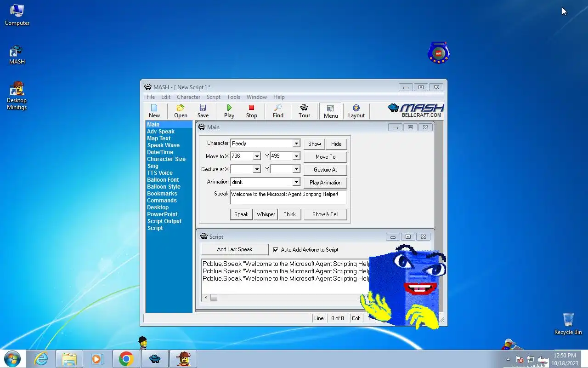588x368 pixels.
Task: Launch Google Chrome from the taskbar
Action: click(126, 359)
